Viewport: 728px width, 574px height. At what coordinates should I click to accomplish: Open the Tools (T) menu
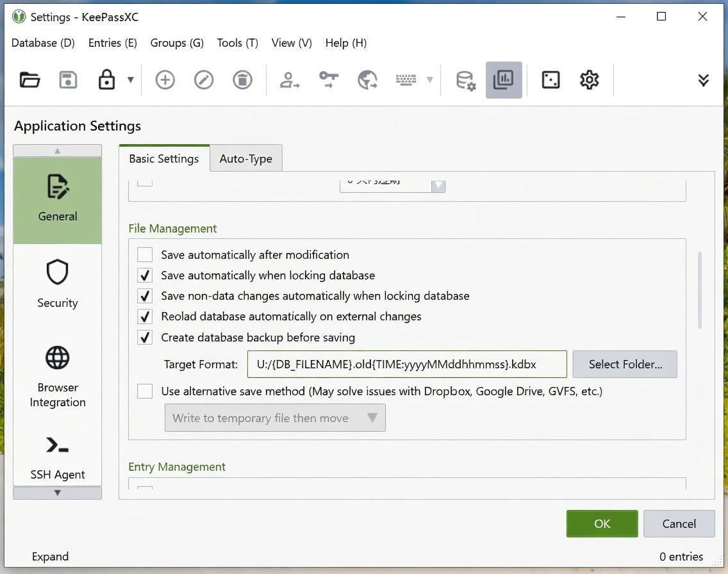237,43
